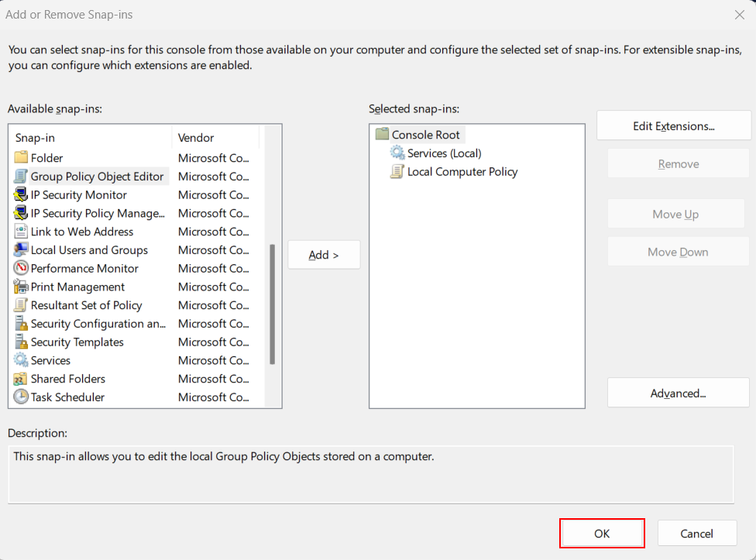Click the IP Security Monitor icon
The width and height of the screenshot is (756, 560).
tap(21, 194)
